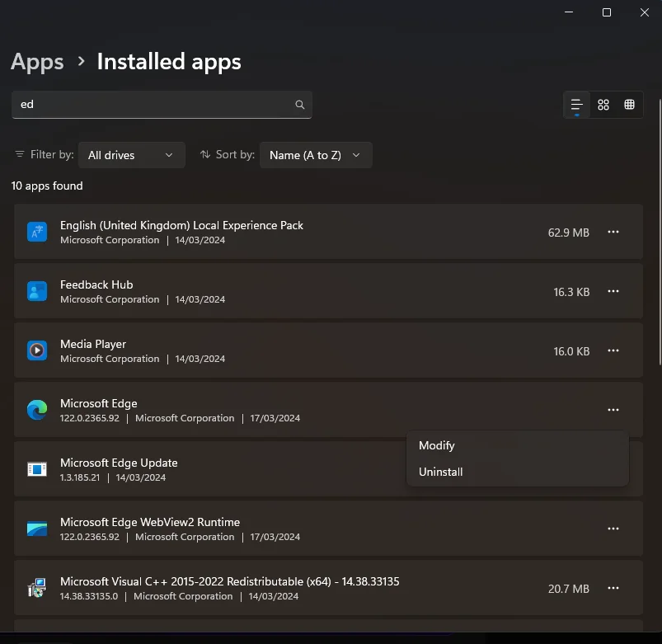Choose Modify from the context menu
The image size is (662, 644).
coord(518,445)
